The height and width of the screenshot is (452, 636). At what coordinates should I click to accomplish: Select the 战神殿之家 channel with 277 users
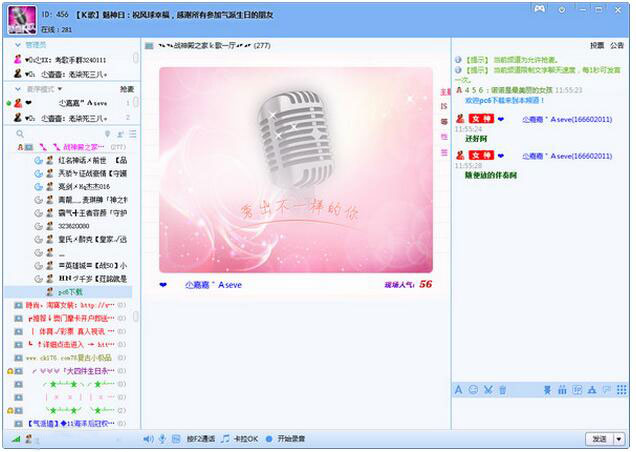(71, 147)
